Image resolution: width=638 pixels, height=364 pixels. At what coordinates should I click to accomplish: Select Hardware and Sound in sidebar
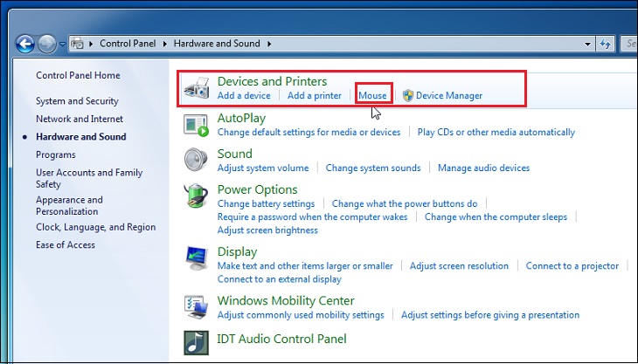coord(81,136)
